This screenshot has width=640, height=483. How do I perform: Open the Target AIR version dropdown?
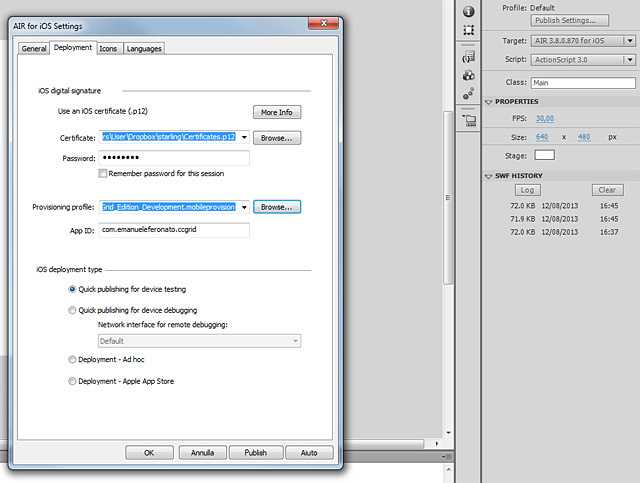tap(629, 41)
